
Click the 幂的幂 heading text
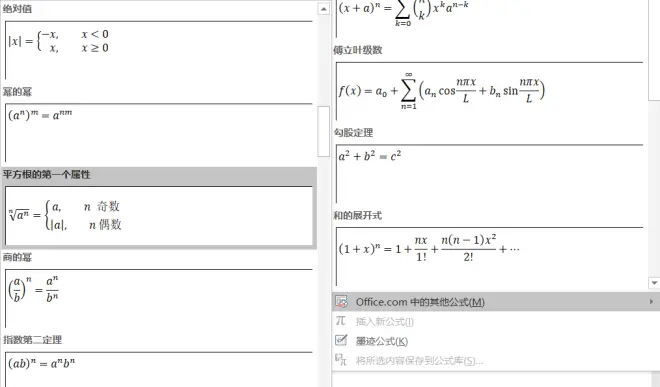(17, 92)
